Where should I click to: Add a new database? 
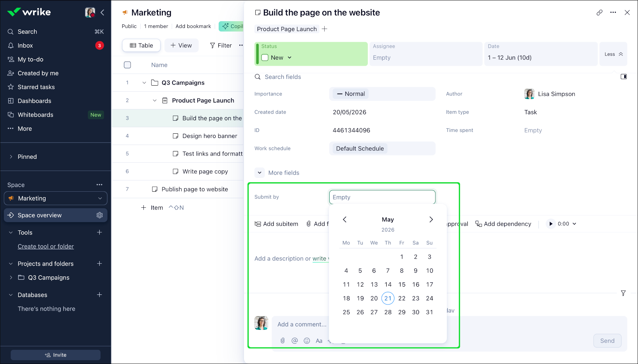coord(99,295)
